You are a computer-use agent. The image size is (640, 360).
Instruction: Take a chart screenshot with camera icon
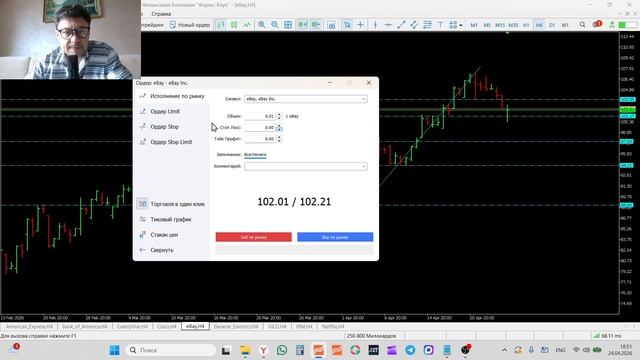click(x=331, y=25)
